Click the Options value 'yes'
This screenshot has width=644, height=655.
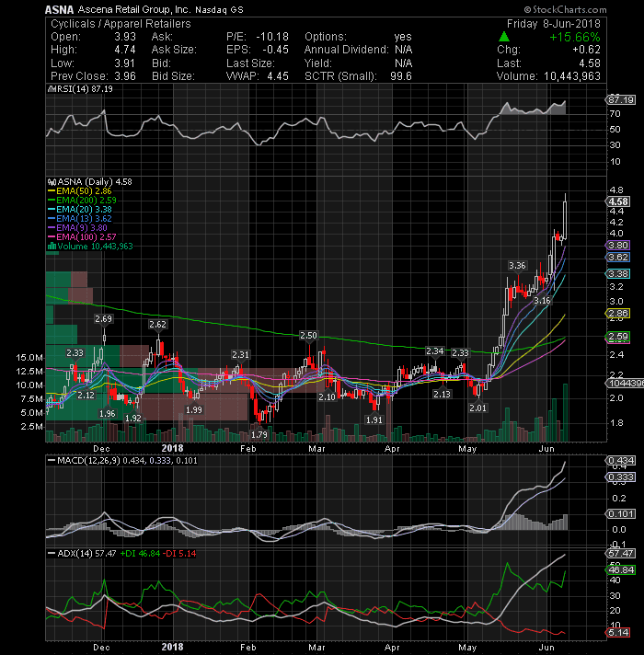click(x=403, y=37)
